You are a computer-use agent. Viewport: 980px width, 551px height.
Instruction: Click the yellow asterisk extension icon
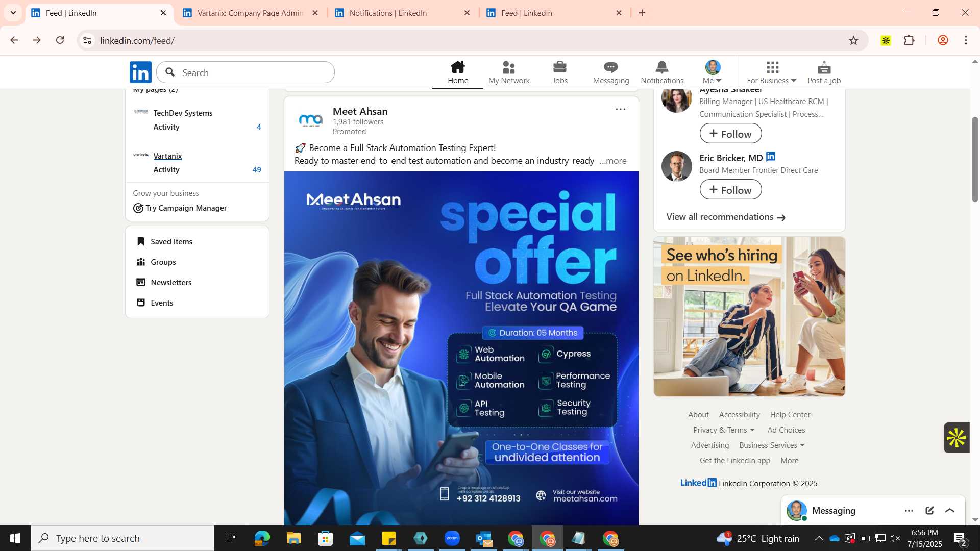(x=886, y=40)
